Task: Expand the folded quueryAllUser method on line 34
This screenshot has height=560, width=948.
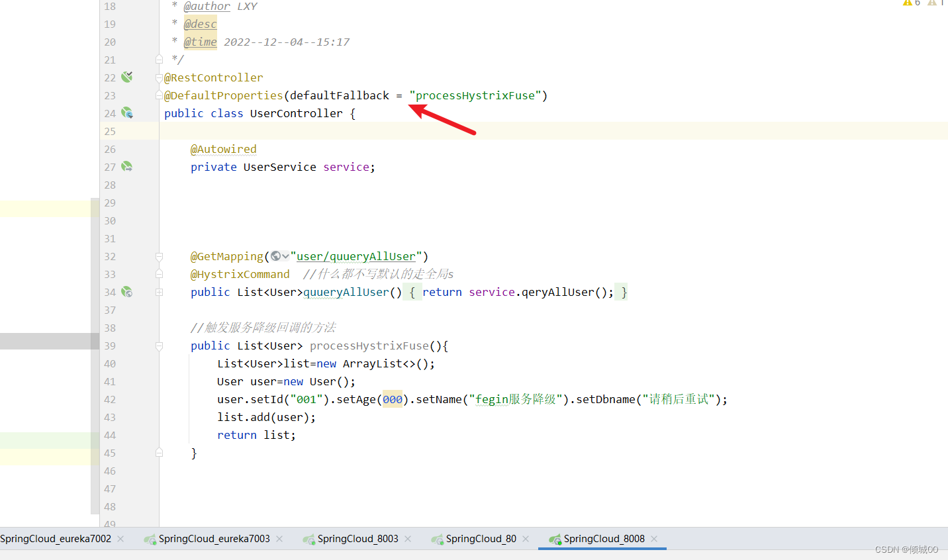Action: click(x=159, y=292)
